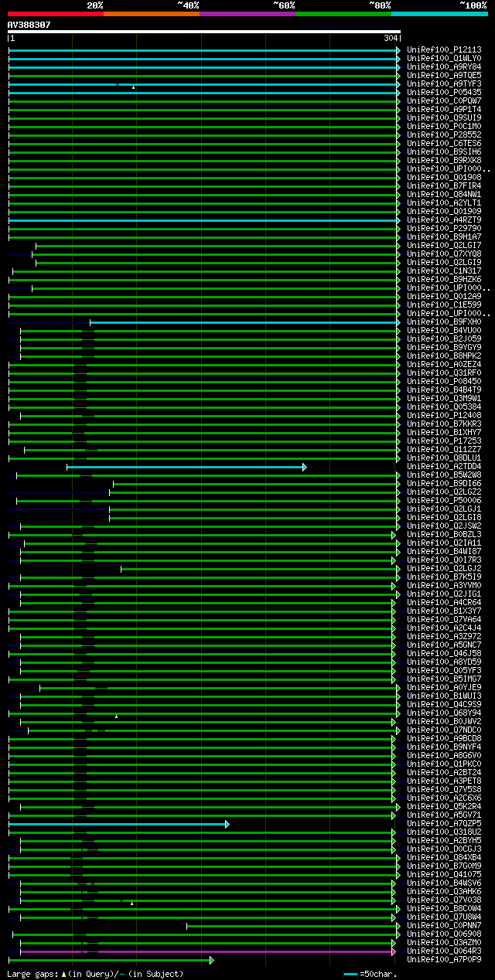This screenshot has width=495, height=980.
Task: Select label UniRef100_P29790
Action: tap(444, 228)
